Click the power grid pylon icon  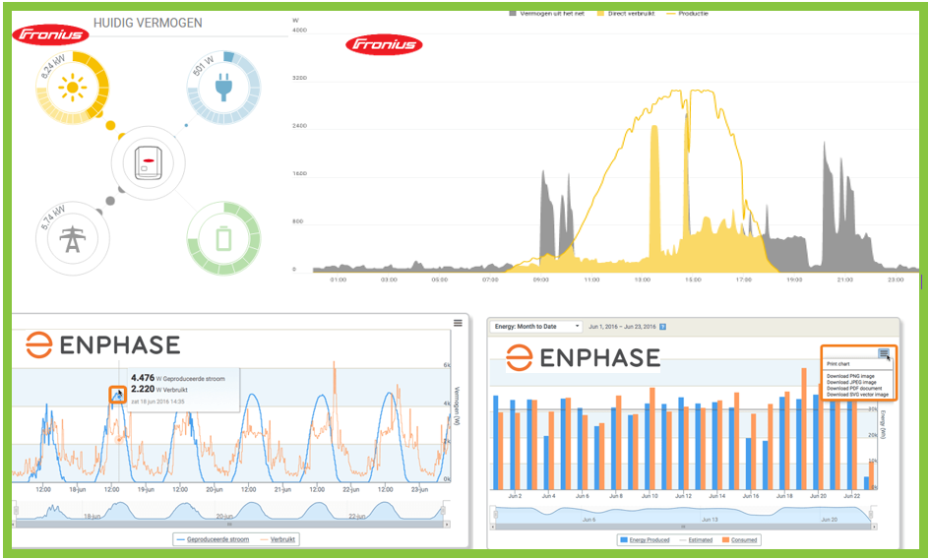click(73, 239)
